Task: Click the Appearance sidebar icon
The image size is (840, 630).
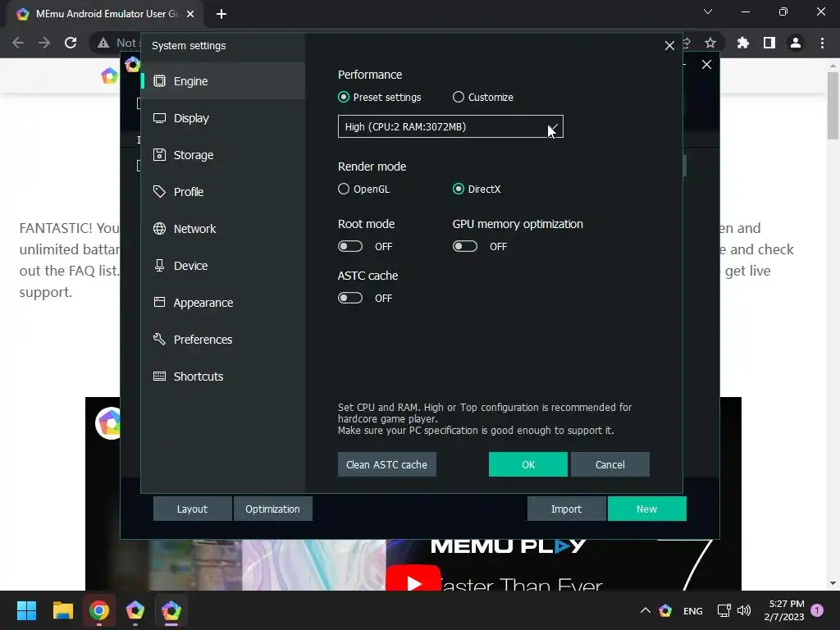Action: point(159,302)
